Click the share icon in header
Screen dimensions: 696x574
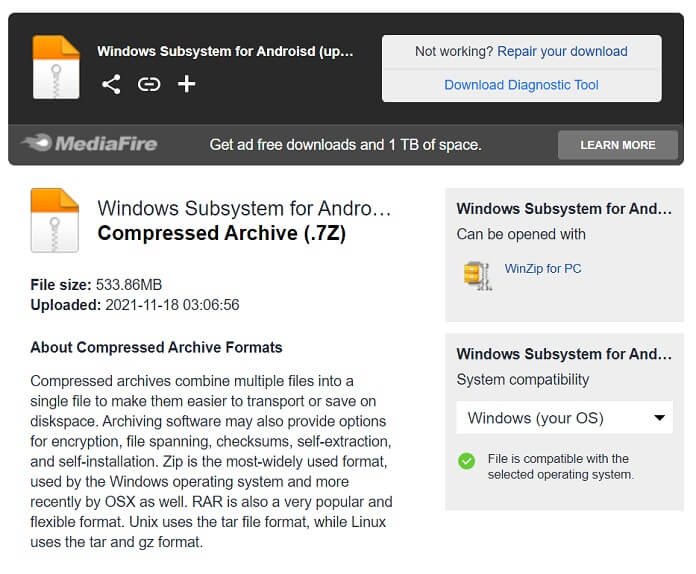click(x=111, y=84)
